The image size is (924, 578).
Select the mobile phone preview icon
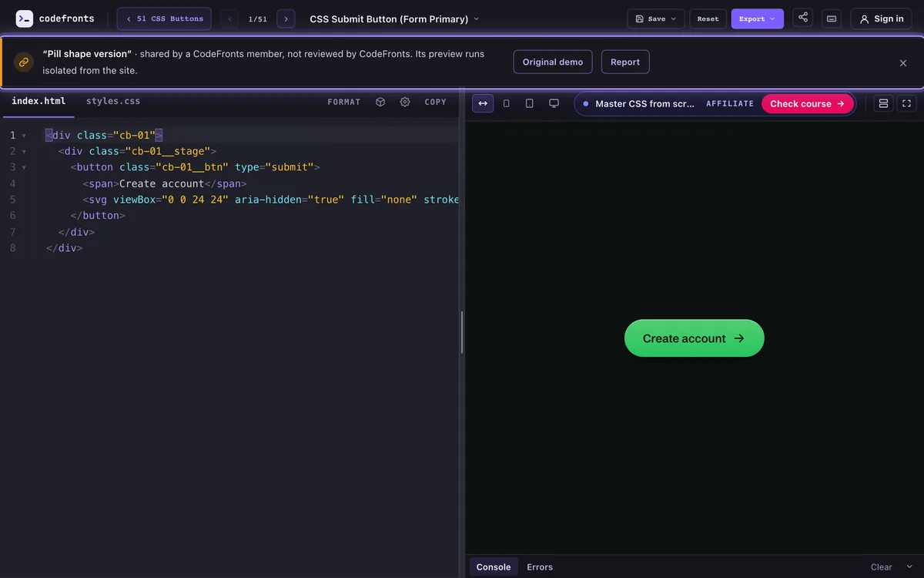[506, 103]
